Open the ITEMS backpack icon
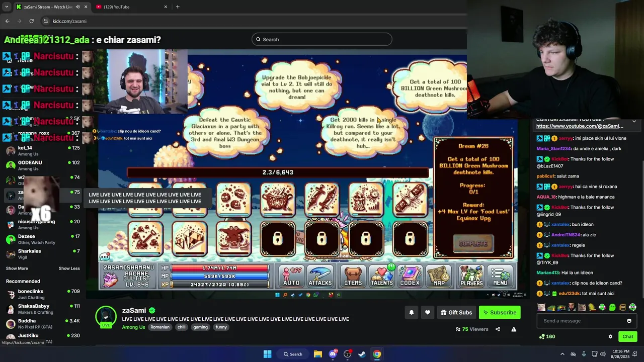Viewport: 644px width, 362px height. (353, 276)
